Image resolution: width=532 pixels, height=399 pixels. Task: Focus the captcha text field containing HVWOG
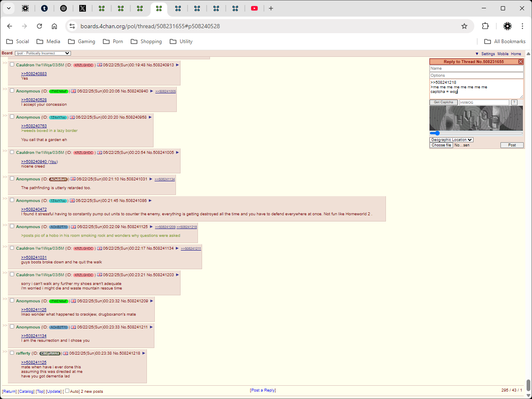pos(484,102)
